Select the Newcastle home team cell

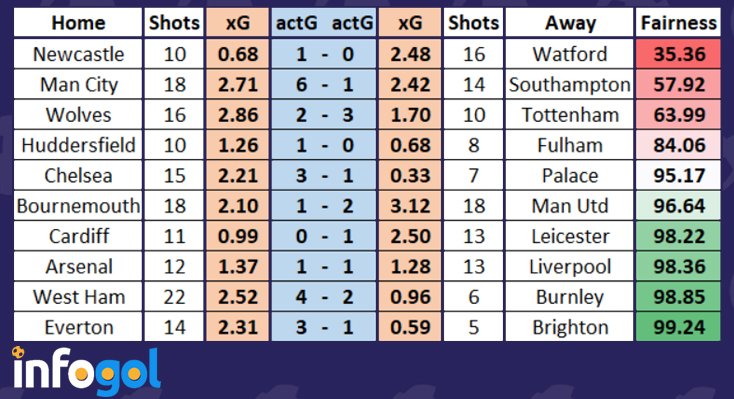[x=78, y=54]
